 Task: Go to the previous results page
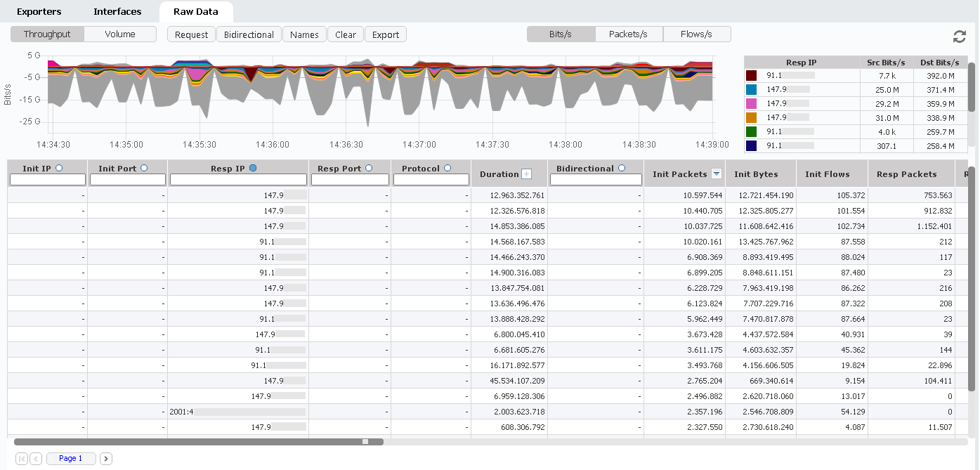pos(36,459)
